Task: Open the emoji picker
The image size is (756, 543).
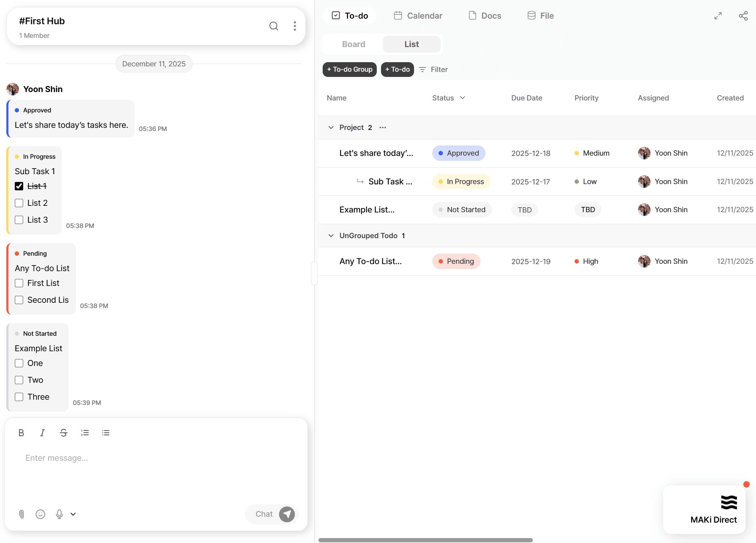Action: (x=40, y=514)
